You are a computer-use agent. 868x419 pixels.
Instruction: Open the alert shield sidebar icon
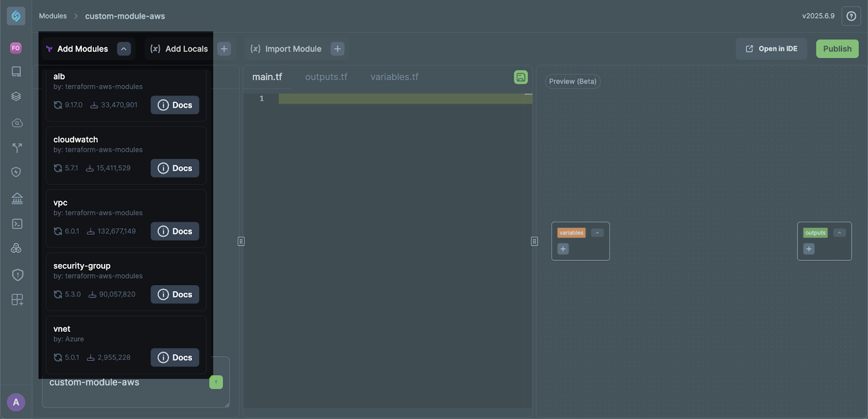pos(17,275)
